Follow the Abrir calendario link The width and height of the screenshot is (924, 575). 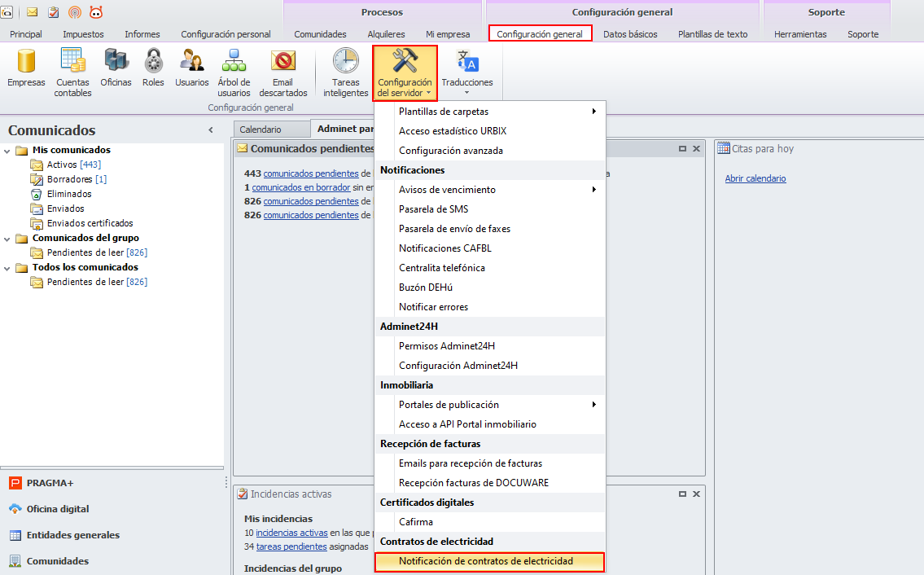tap(755, 178)
